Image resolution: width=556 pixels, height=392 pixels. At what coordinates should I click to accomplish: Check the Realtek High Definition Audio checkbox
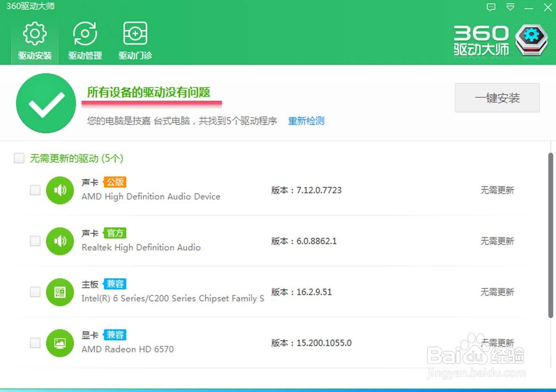(35, 241)
